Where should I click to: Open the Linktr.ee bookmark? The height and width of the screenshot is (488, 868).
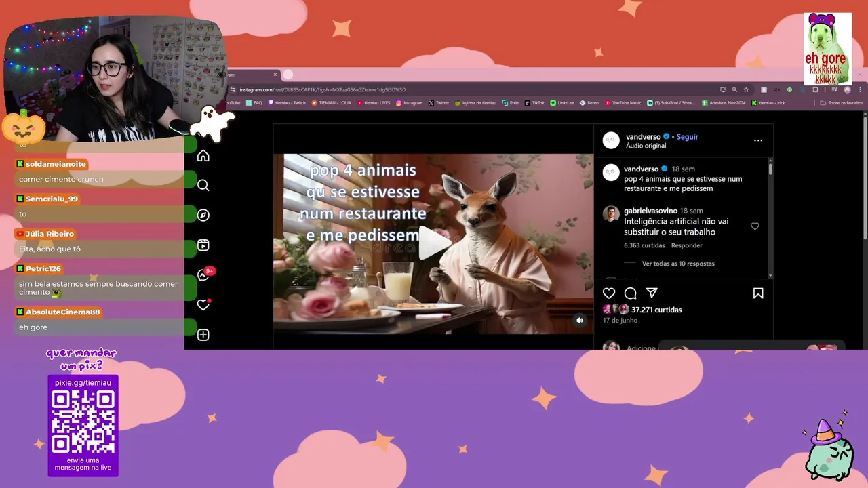point(562,103)
